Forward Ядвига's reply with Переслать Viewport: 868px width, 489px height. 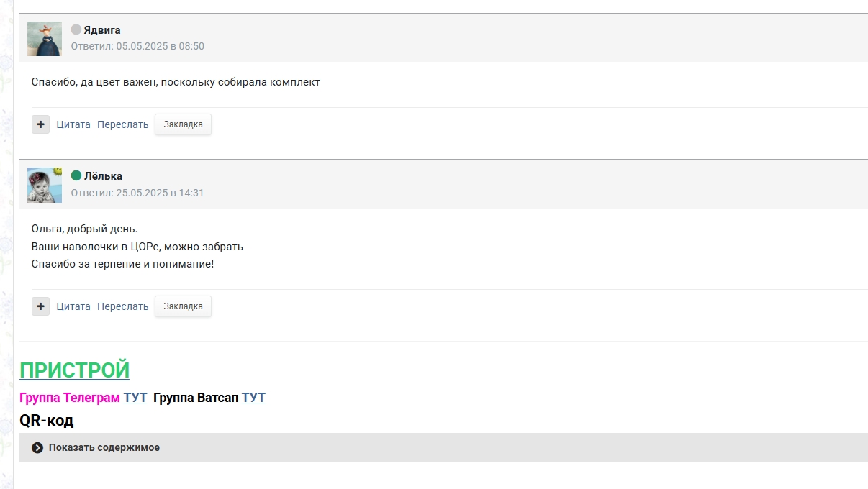pos(123,124)
